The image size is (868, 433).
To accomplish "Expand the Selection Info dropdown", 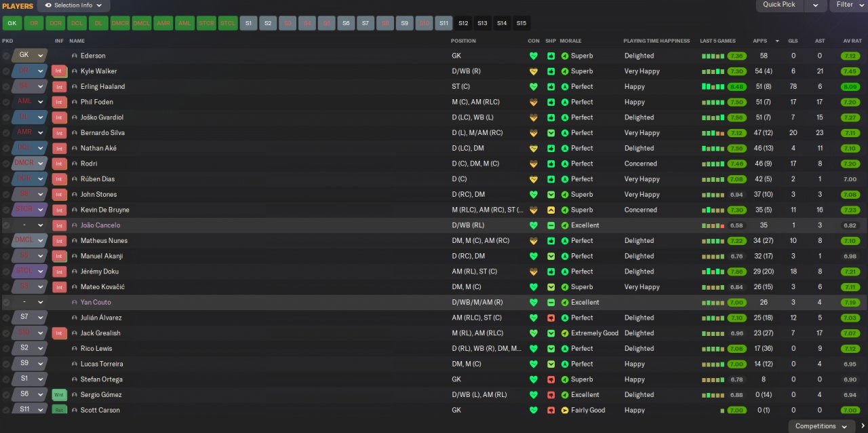I will [99, 5].
